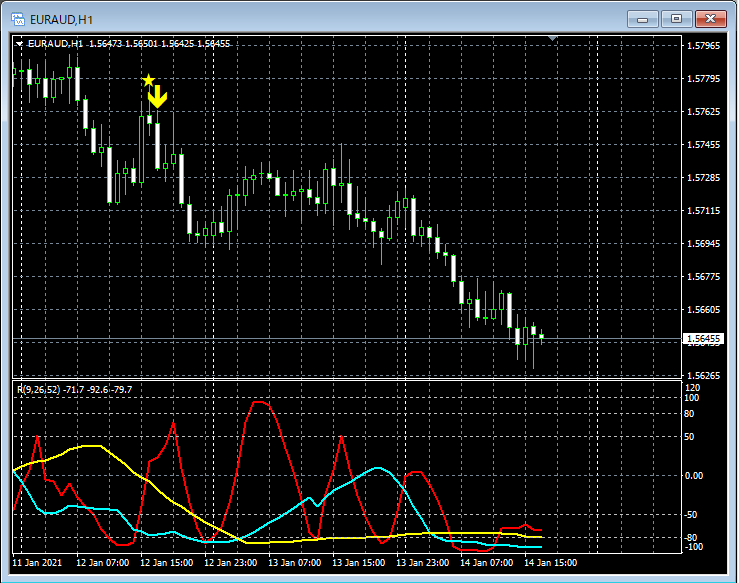This screenshot has height=583, width=739.
Task: Click the current price label 1.56455
Action: tap(701, 339)
